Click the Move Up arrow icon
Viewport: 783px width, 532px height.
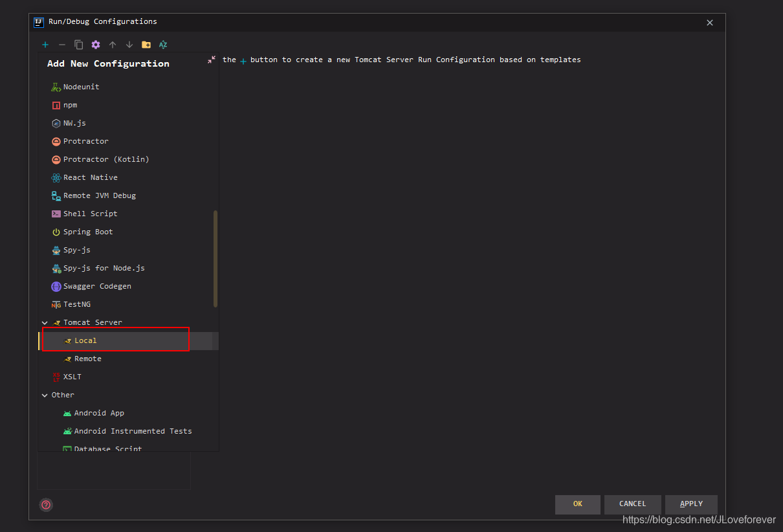113,45
